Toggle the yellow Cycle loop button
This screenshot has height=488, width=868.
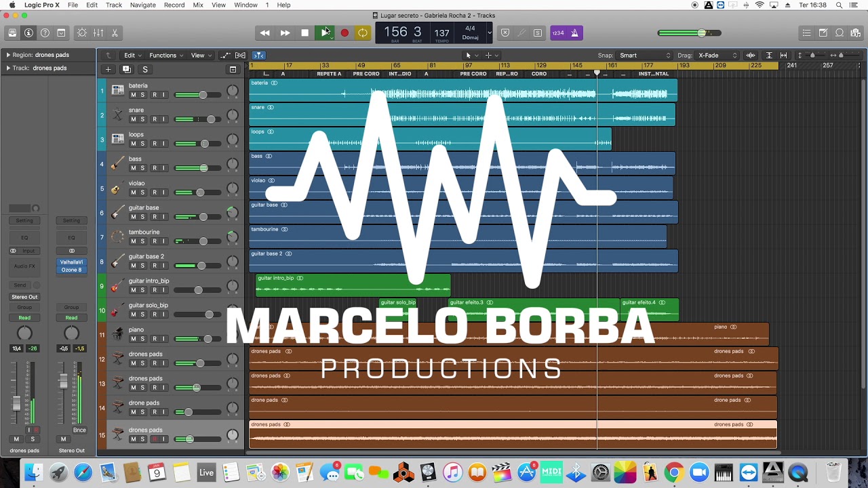[363, 33]
